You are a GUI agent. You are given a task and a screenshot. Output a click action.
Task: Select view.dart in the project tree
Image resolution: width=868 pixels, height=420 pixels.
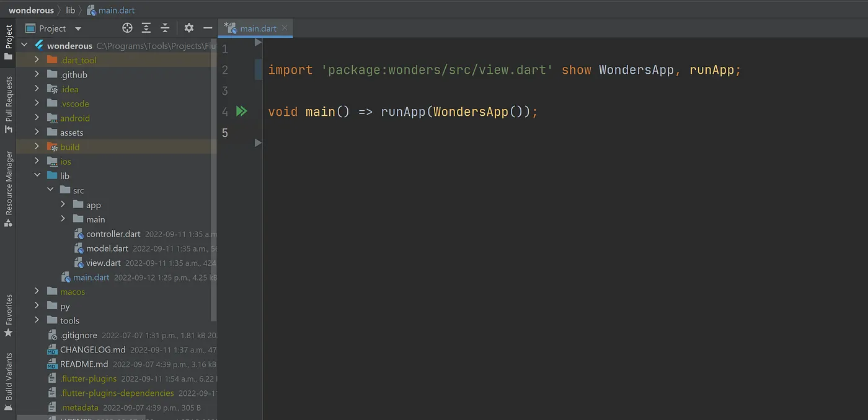(x=105, y=262)
